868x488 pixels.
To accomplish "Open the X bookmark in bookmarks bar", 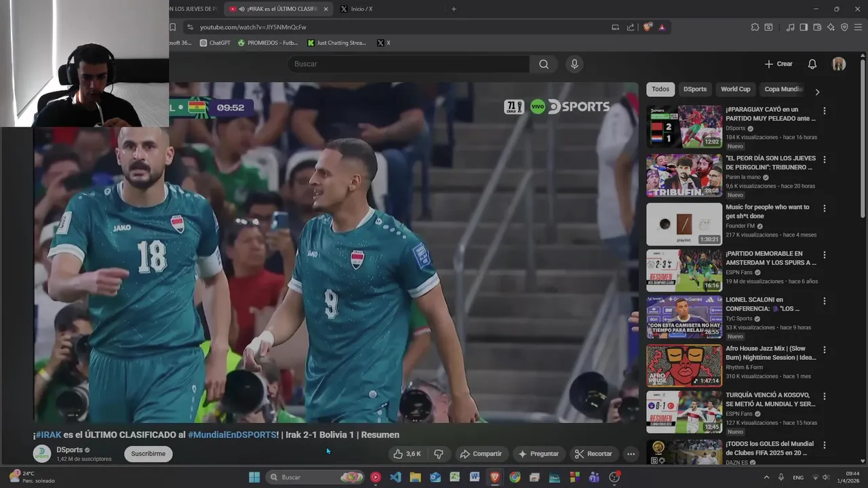I will click(383, 43).
